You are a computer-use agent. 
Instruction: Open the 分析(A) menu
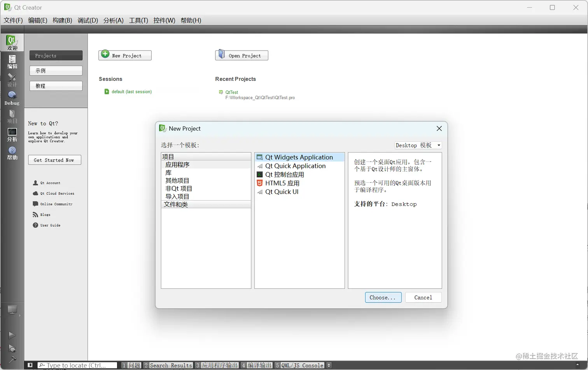click(x=113, y=20)
